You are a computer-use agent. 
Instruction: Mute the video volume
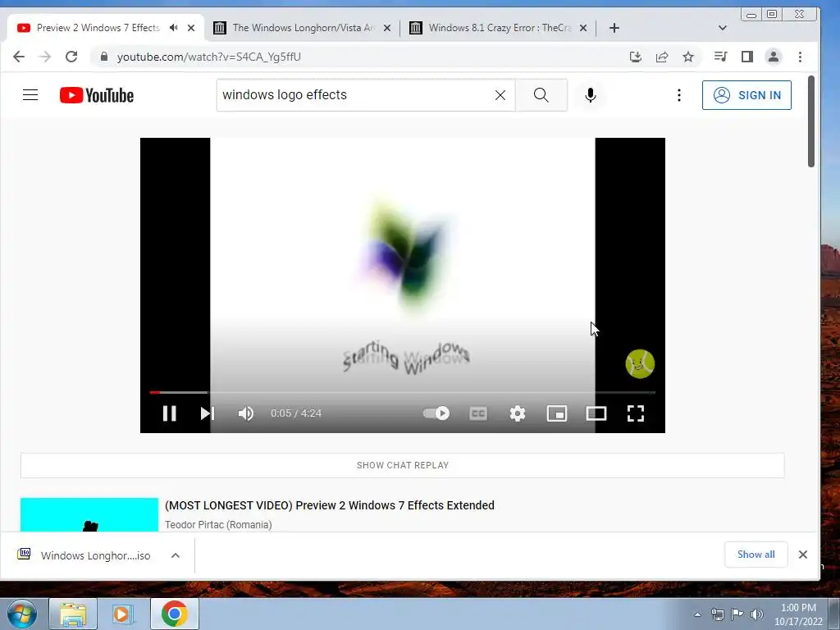click(246, 413)
